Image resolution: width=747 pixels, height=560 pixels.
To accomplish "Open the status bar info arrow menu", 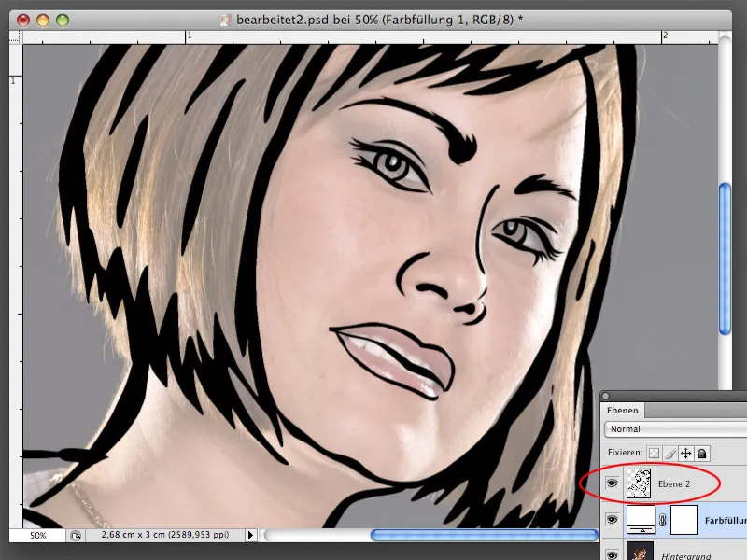I will point(250,535).
